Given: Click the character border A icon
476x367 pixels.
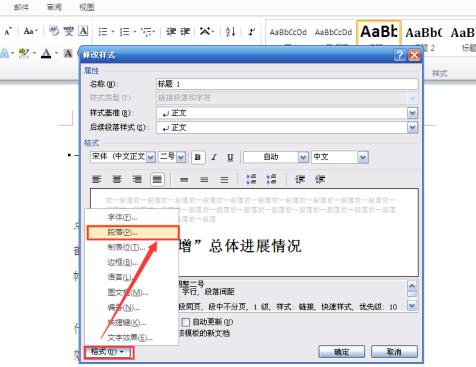Looking at the screenshot, I should (x=83, y=31).
